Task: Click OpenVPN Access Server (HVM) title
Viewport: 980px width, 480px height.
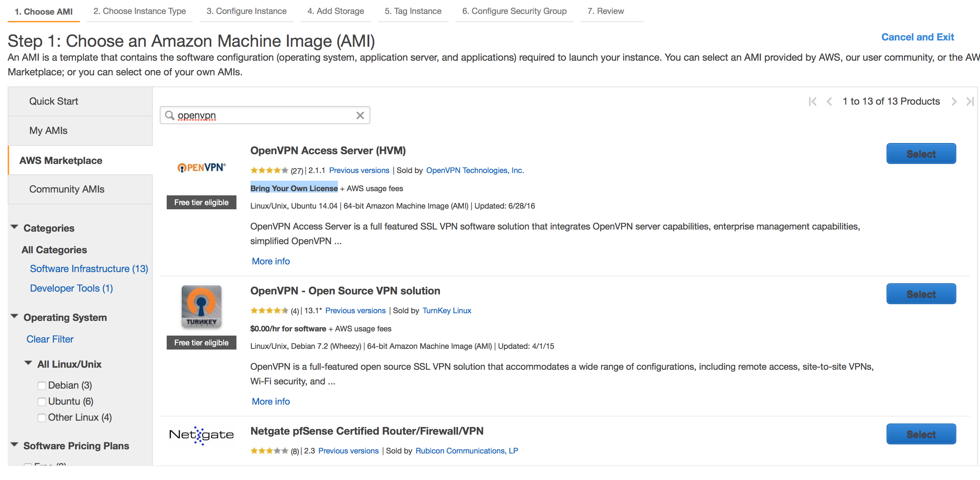Action: point(328,150)
